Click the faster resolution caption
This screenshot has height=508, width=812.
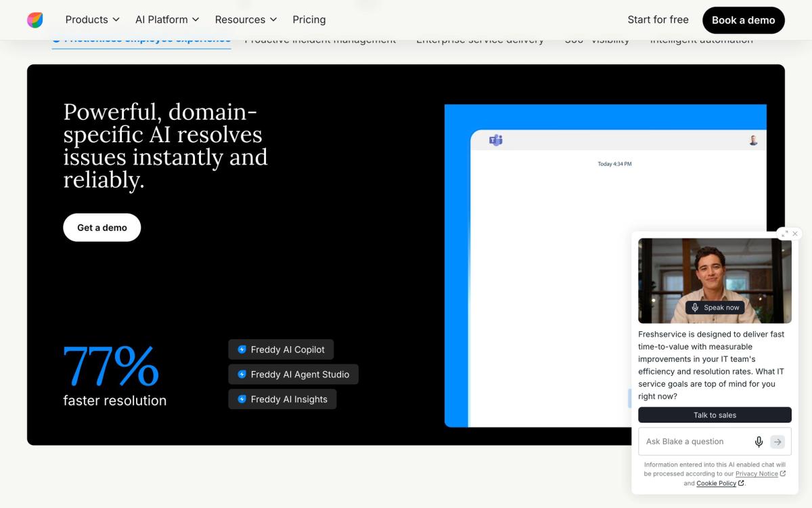(x=115, y=401)
